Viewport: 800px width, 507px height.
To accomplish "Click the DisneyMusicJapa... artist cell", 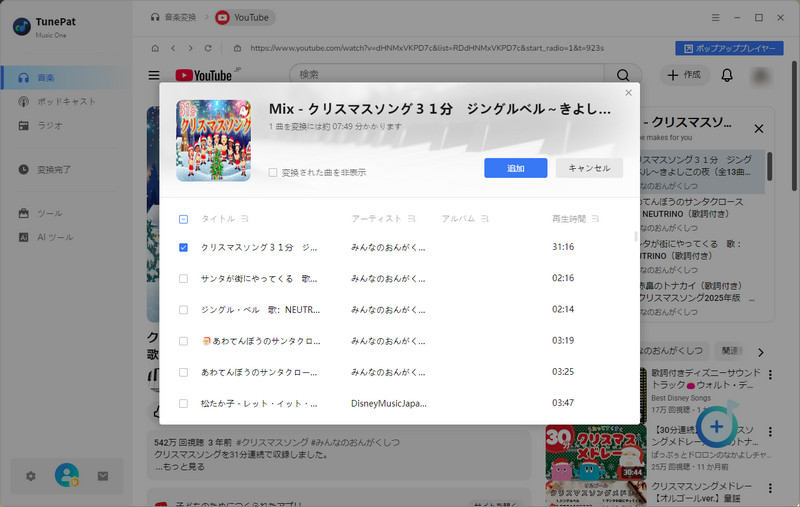I will [x=388, y=403].
